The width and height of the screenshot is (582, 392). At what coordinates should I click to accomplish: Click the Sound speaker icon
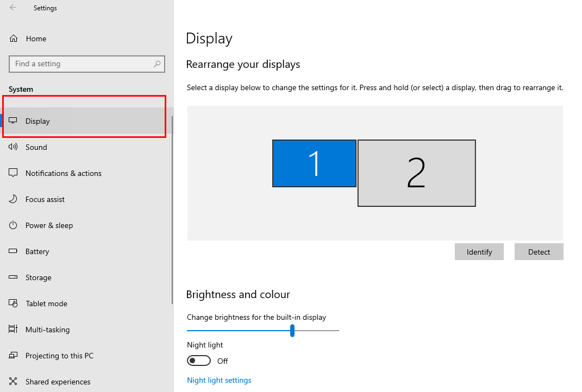coord(13,147)
